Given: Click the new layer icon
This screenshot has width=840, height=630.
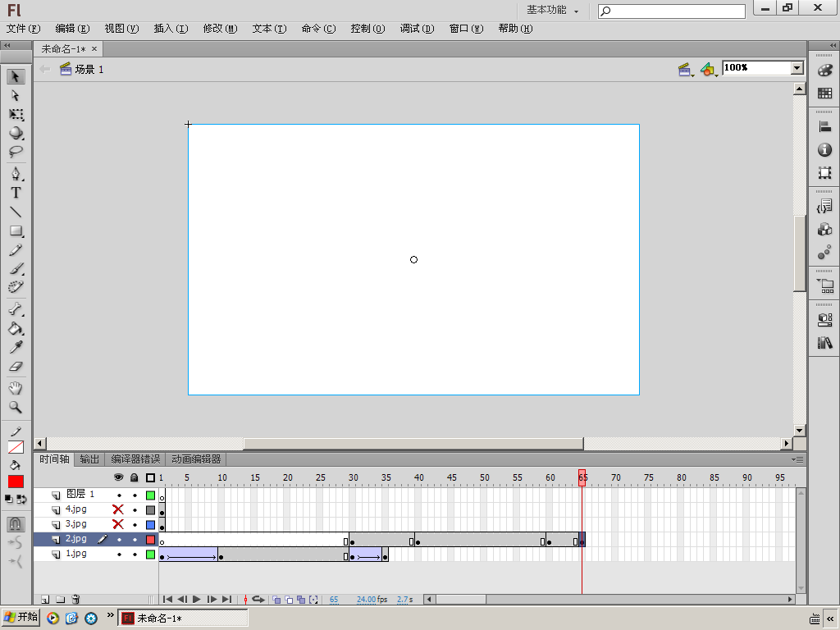Looking at the screenshot, I should click(46, 600).
